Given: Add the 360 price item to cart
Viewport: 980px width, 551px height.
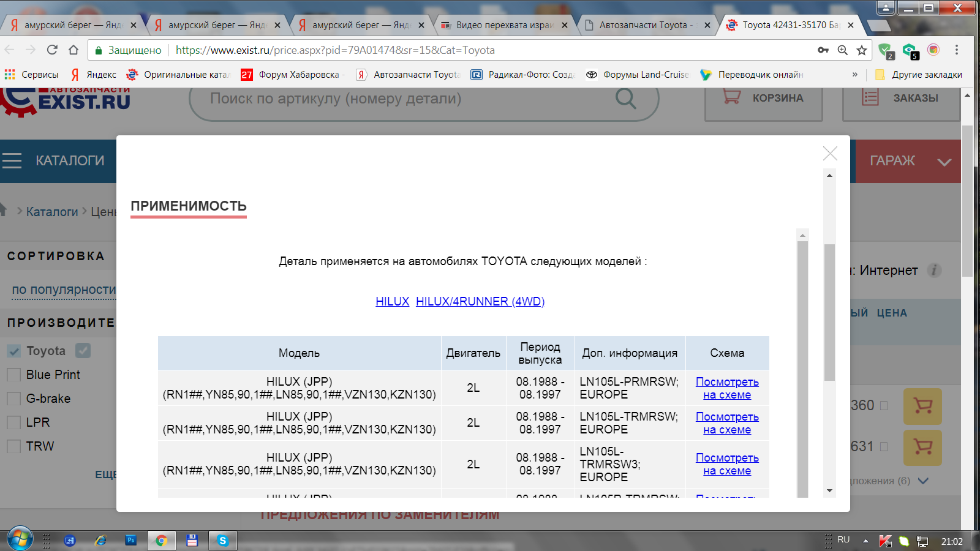Looking at the screenshot, I should pos(922,406).
